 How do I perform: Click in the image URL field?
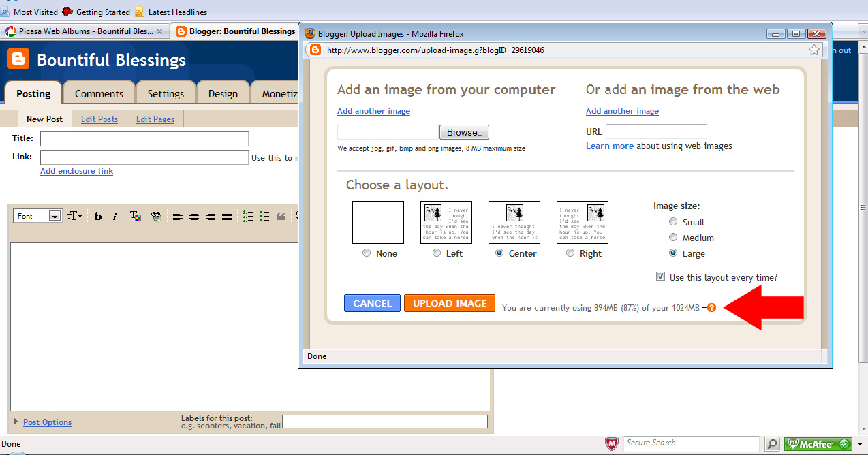click(x=656, y=131)
